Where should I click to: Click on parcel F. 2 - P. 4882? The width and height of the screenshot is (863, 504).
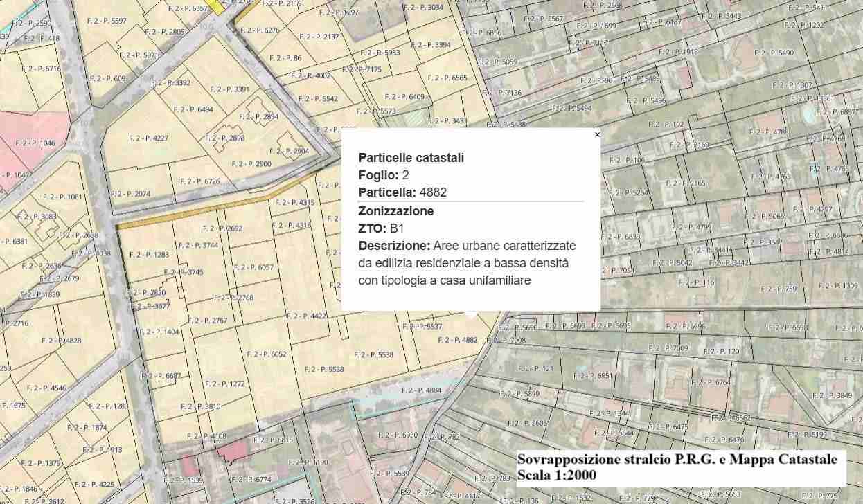click(x=458, y=341)
